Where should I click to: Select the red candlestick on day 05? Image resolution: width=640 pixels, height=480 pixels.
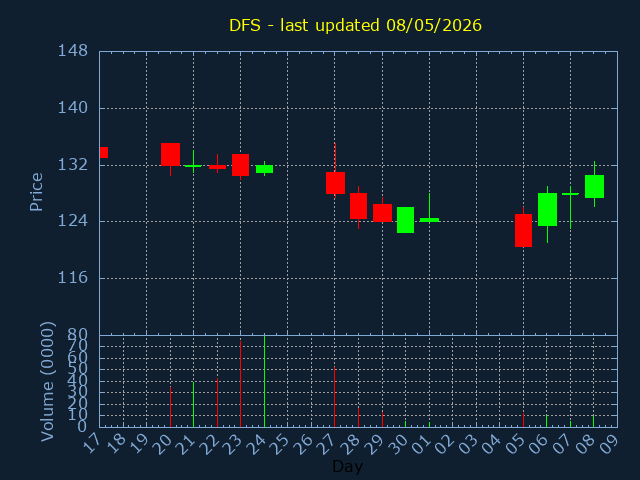click(523, 230)
